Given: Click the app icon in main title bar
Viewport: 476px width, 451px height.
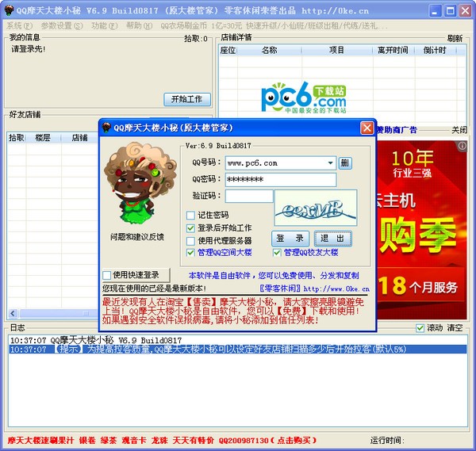Looking at the screenshot, I should pos(9,10).
